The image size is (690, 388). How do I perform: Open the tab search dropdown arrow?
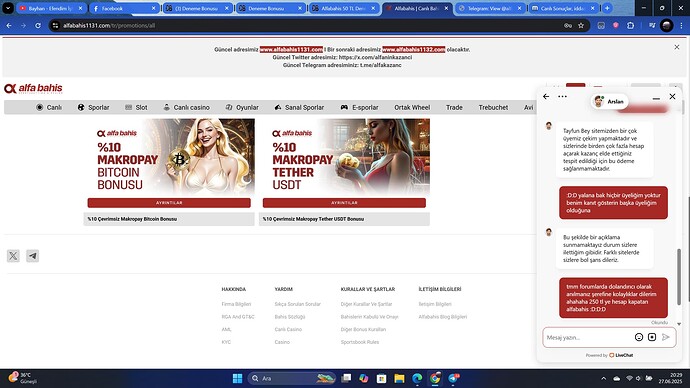point(8,8)
